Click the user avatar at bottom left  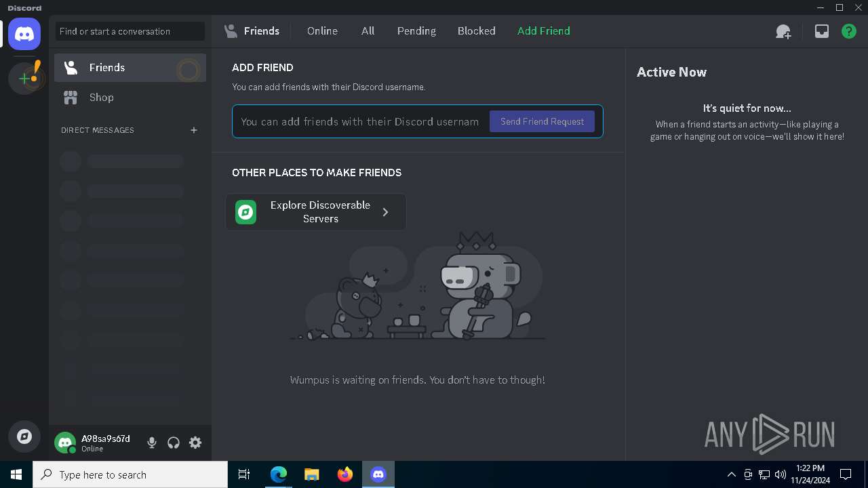tap(65, 443)
